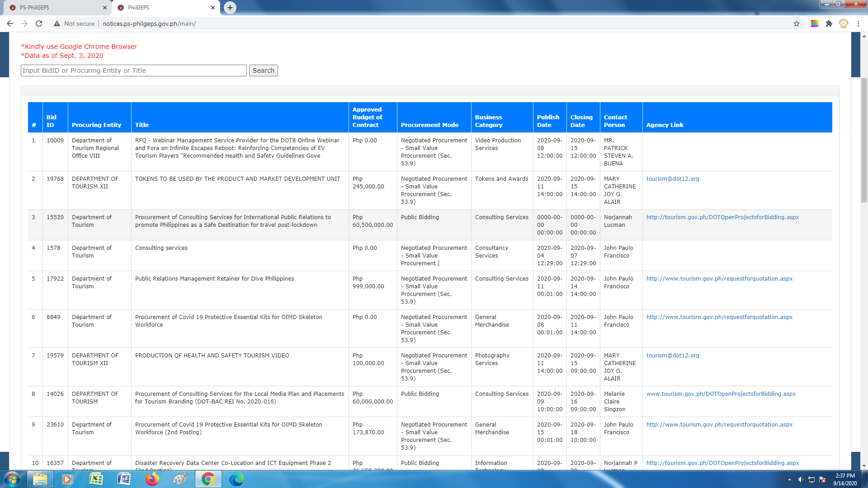
Task: Open DOTOpenProjectsforBidding link for Bid 14026
Action: pos(721,394)
